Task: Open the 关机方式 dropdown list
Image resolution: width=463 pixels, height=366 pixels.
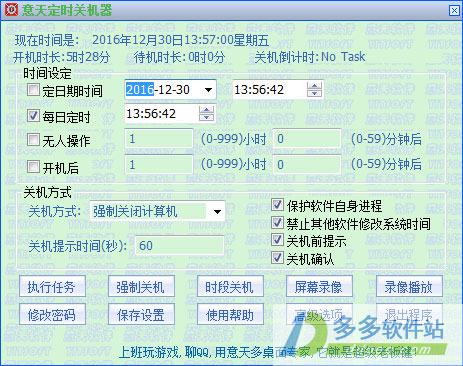Action: [217, 211]
